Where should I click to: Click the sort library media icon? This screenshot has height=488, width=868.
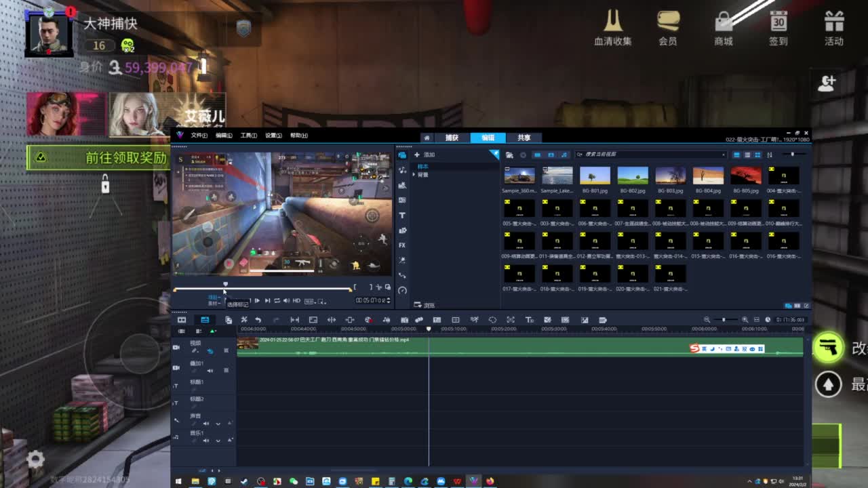click(x=770, y=155)
